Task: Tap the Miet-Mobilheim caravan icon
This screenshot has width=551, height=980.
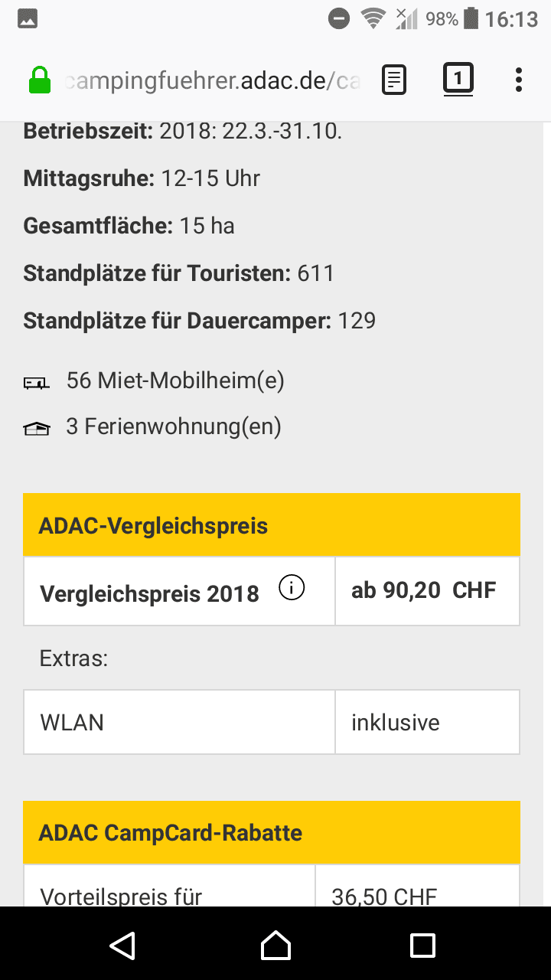Action: click(36, 382)
